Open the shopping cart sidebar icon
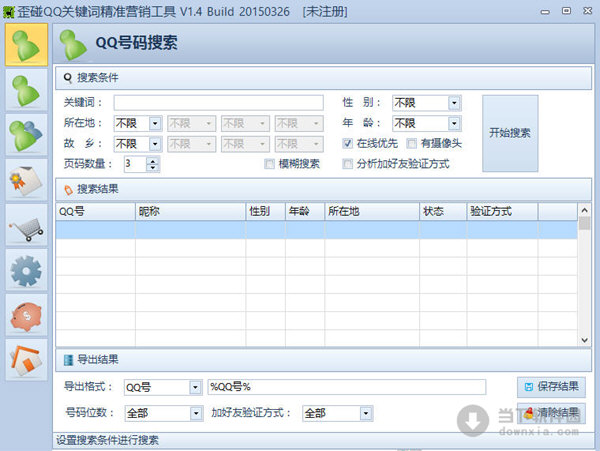This screenshot has height=451, width=600. tap(26, 225)
